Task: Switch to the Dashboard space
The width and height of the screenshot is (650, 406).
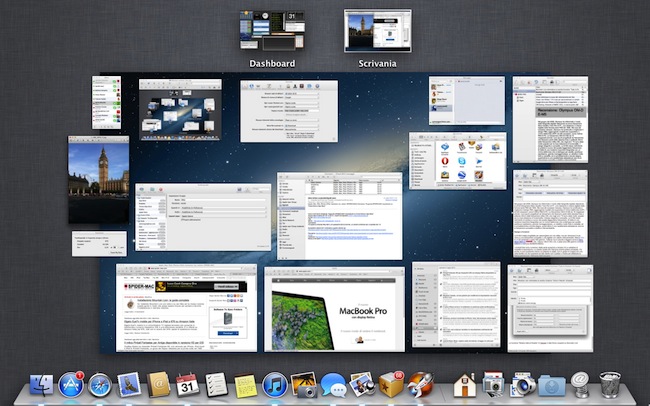Action: click(x=272, y=31)
